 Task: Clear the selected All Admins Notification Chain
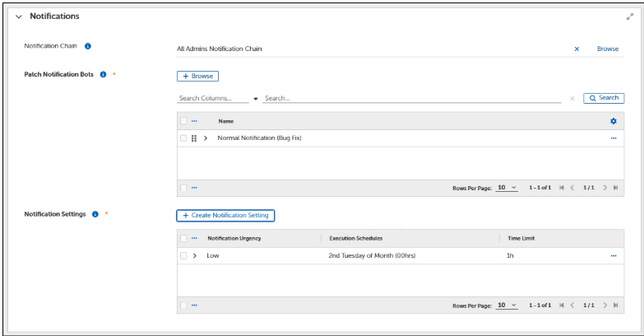(x=577, y=49)
